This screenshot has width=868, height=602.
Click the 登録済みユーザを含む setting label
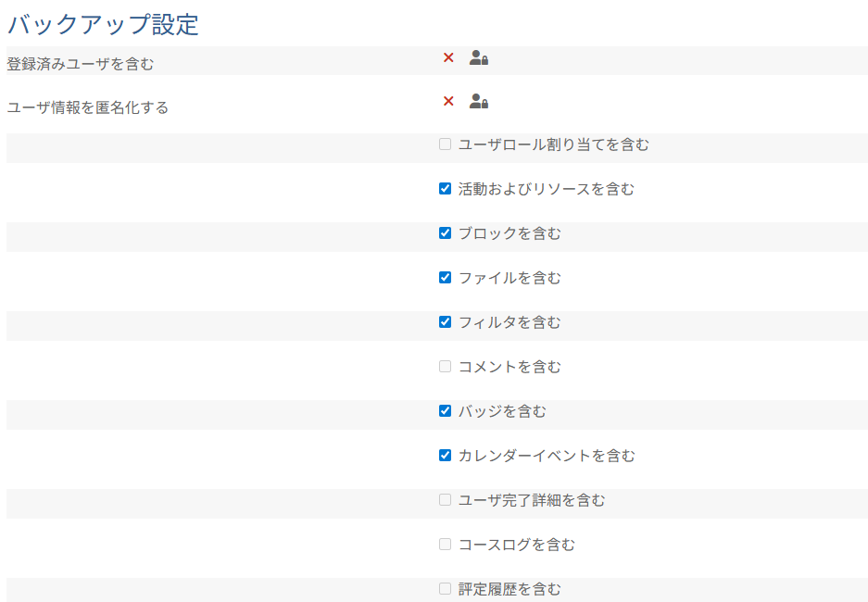point(81,64)
